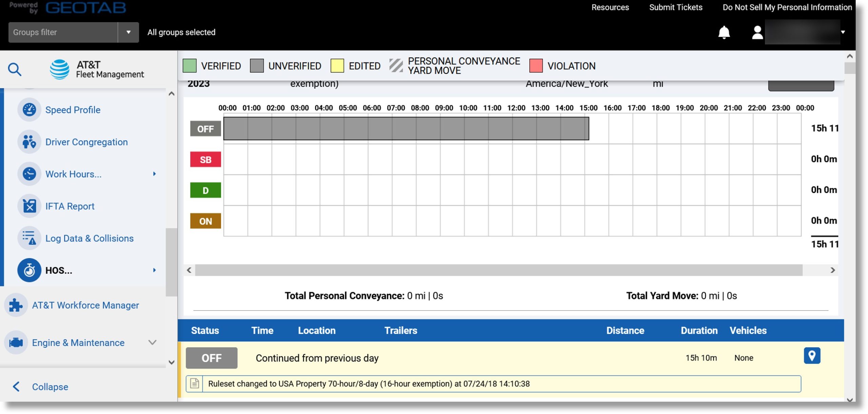Screen dimensions: 868x414
Task: Click the green D row label
Action: pos(205,190)
